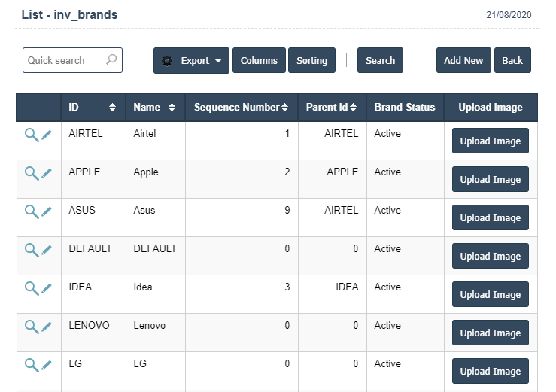The width and height of the screenshot is (556, 392).
Task: Focus the Quick search input field
Action: point(64,60)
